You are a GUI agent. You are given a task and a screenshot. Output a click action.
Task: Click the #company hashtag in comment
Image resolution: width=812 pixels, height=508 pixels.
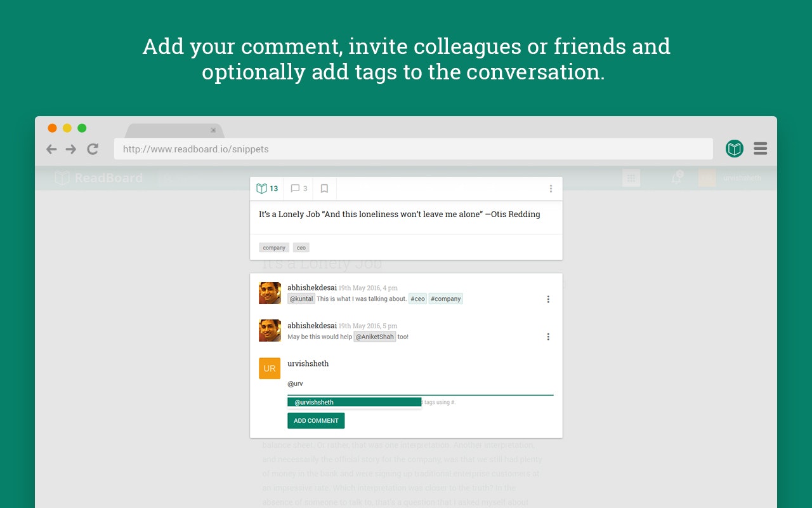(445, 298)
